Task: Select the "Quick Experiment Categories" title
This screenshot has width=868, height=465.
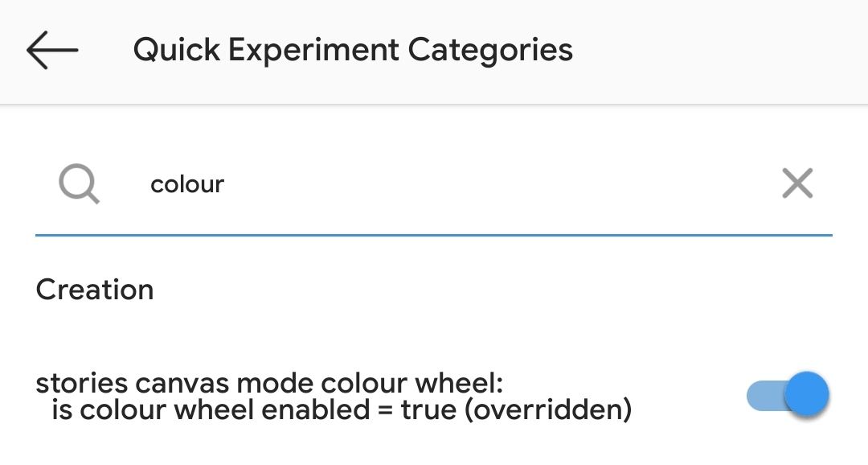Action: click(x=353, y=50)
